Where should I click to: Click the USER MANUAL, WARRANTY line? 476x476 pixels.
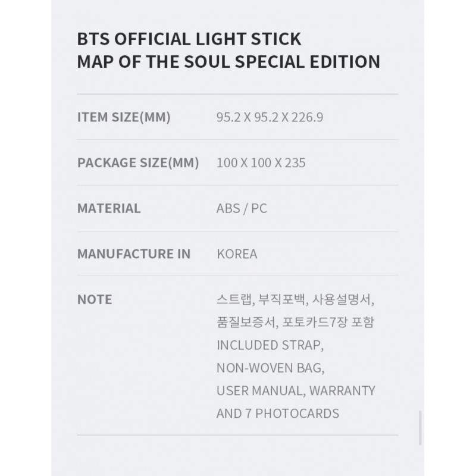coord(296,390)
